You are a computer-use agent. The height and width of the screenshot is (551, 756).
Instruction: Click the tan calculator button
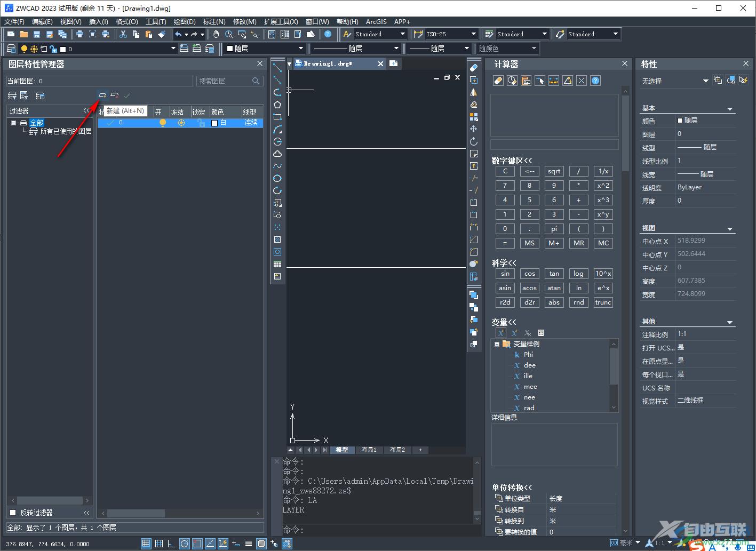(x=554, y=274)
